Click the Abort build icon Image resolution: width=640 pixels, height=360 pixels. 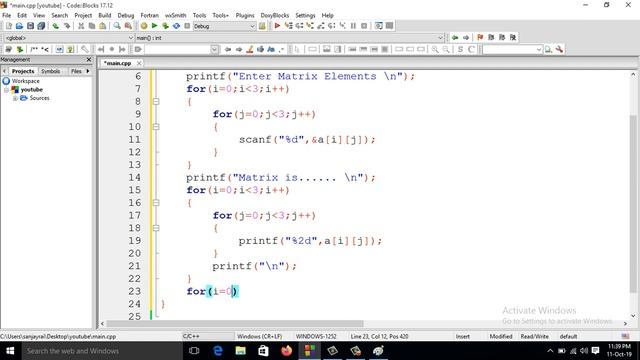tap(187, 26)
